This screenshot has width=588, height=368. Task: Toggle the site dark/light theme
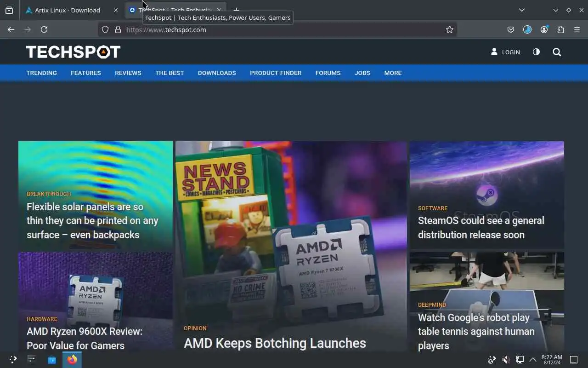[x=536, y=52]
